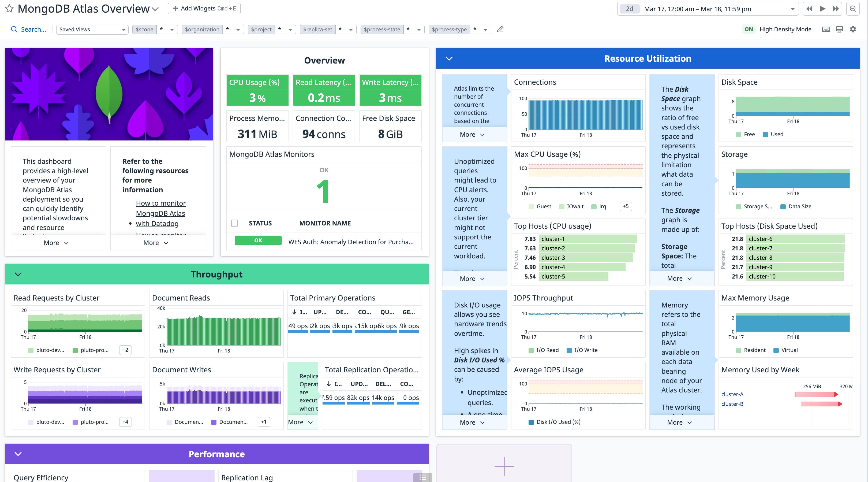Step the time range back with rewind arrows
This screenshot has width=868, height=482.
[x=809, y=9]
